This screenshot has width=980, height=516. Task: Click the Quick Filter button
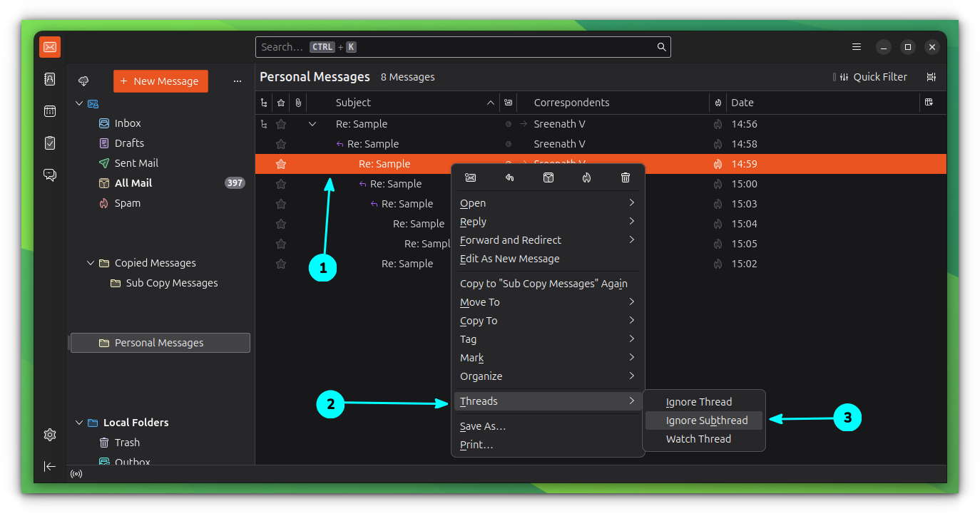click(872, 77)
